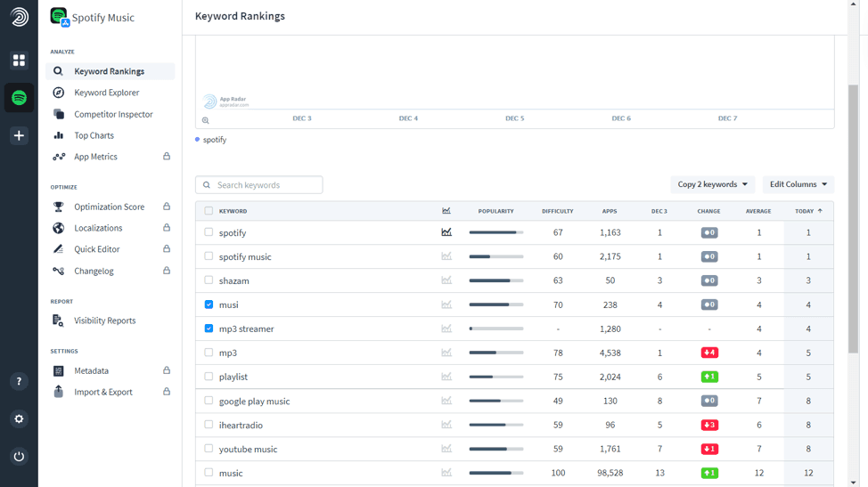Screen dimensions: 868x487
Task: Check the spotify keyword checkbox
Action: pyautogui.click(x=209, y=232)
